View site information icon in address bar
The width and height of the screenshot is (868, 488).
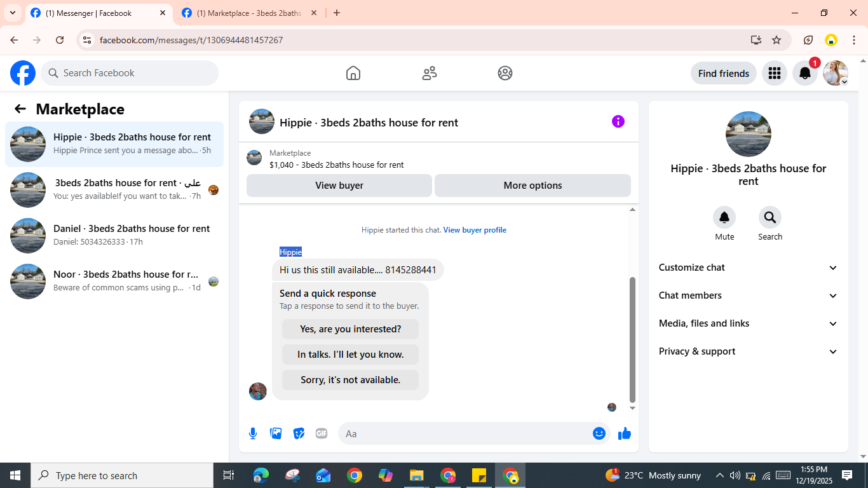click(88, 40)
